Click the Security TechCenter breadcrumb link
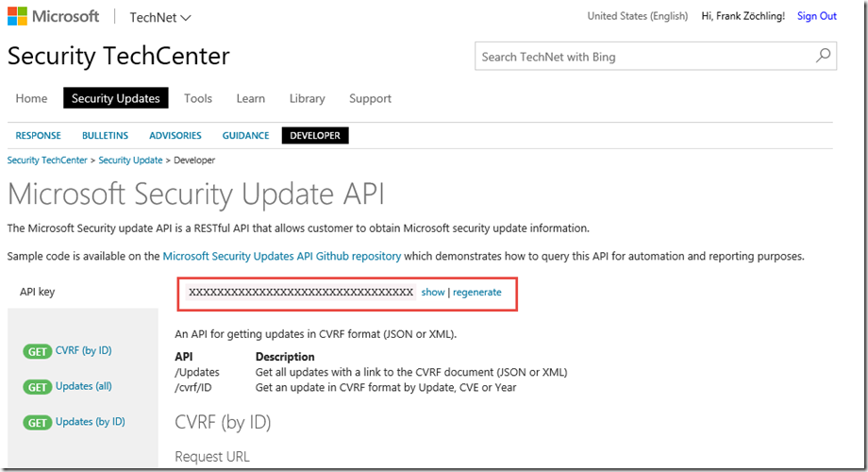 pyautogui.click(x=47, y=160)
